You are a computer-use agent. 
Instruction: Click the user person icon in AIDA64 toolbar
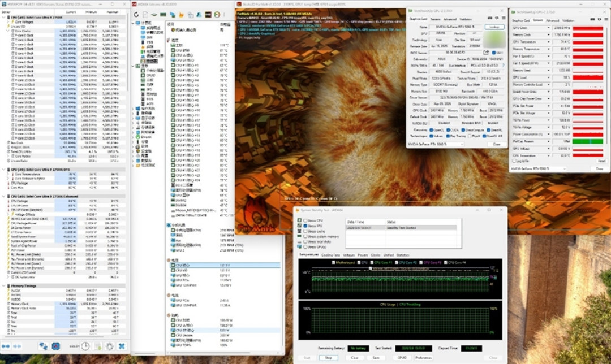coord(199,15)
